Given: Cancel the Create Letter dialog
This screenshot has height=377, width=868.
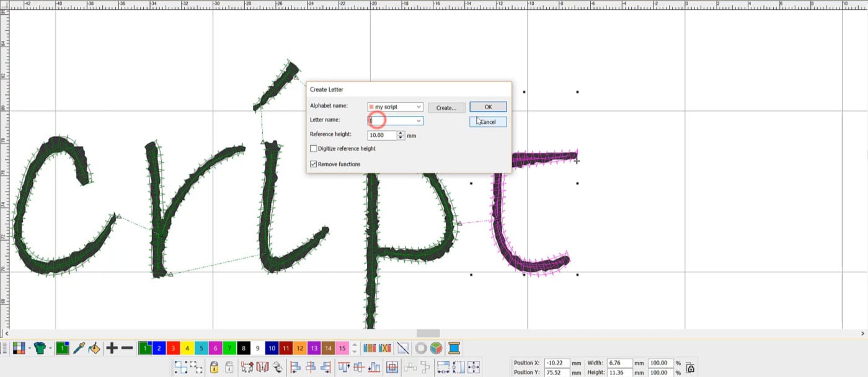Looking at the screenshot, I should pyautogui.click(x=488, y=122).
